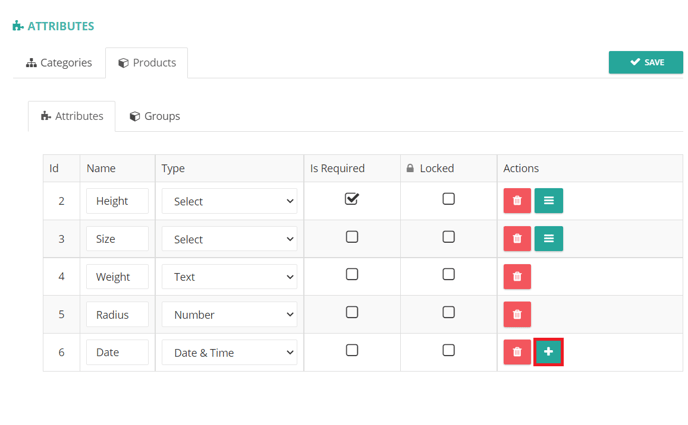Switch to the Categories tab
Image resolution: width=688 pixels, height=425 pixels.
pyautogui.click(x=59, y=63)
